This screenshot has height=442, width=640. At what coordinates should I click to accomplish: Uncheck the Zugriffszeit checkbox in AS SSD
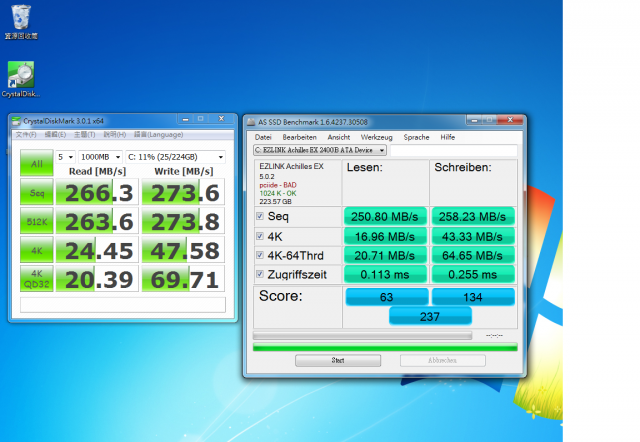click(x=260, y=274)
